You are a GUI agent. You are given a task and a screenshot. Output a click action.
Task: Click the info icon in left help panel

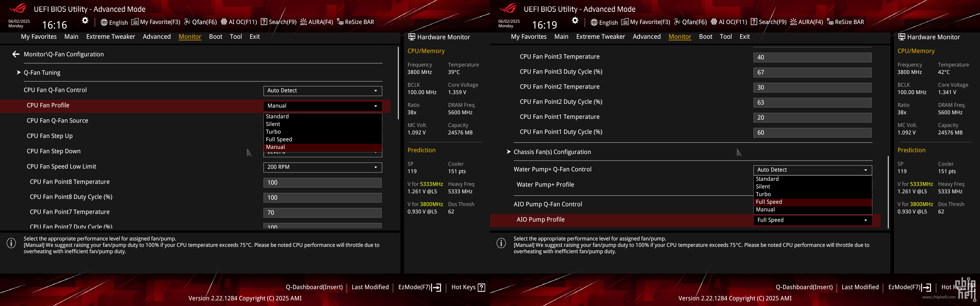pyautogui.click(x=11, y=243)
